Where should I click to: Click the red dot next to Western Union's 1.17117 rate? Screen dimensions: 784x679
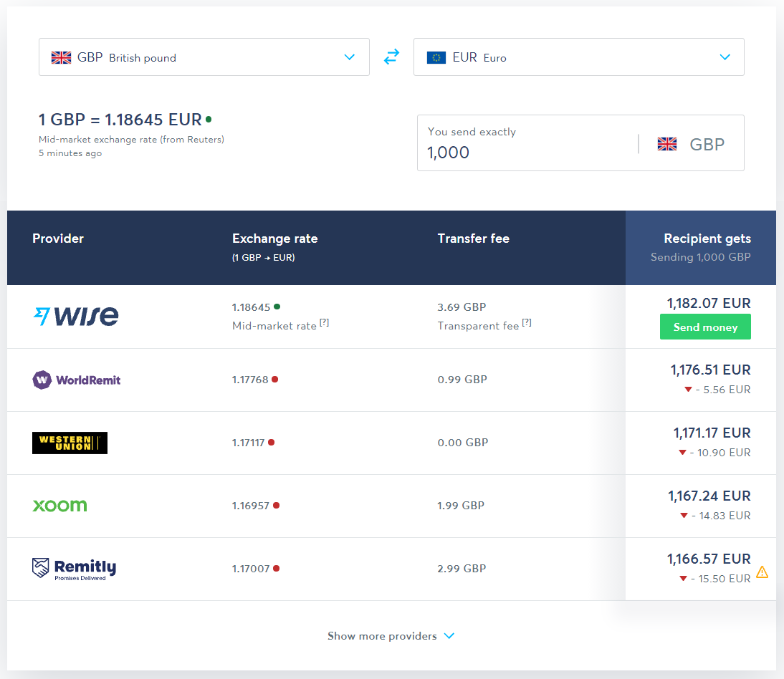[271, 442]
